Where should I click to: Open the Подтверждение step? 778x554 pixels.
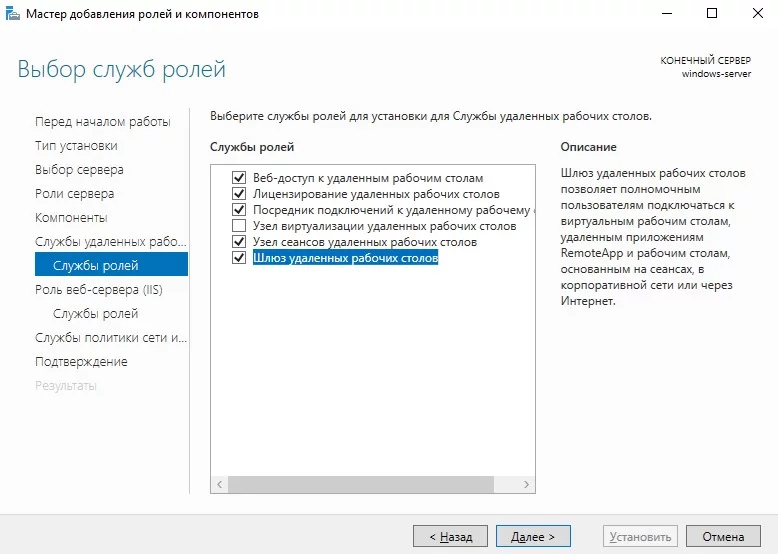tap(81, 362)
